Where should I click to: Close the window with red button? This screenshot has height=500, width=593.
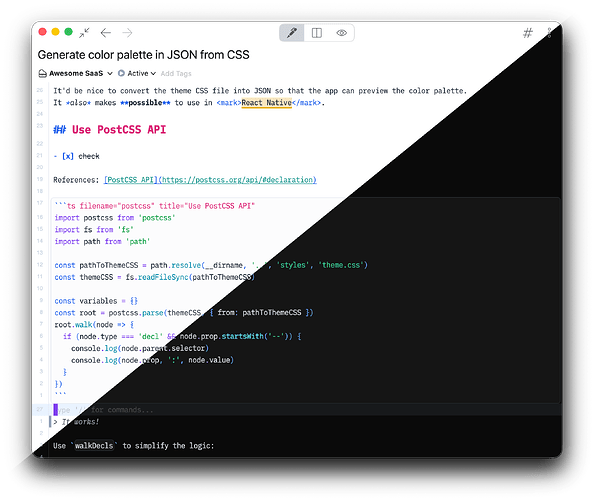coord(42,32)
